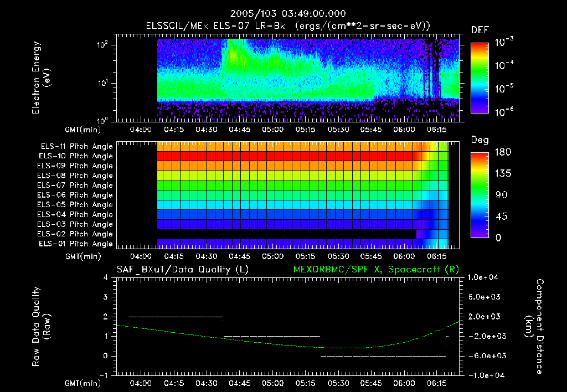567x392 pixels.
Task: Click the 06:15 tick on the bottom time axis
Action: click(436, 383)
